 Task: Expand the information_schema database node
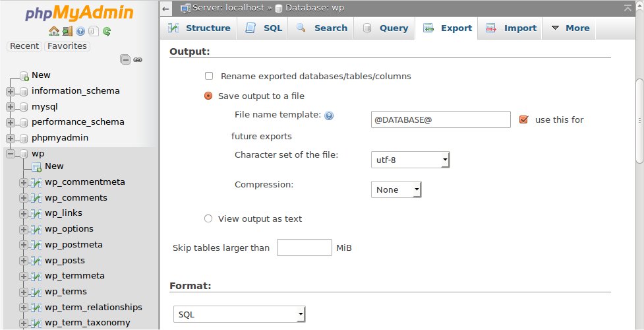click(11, 91)
